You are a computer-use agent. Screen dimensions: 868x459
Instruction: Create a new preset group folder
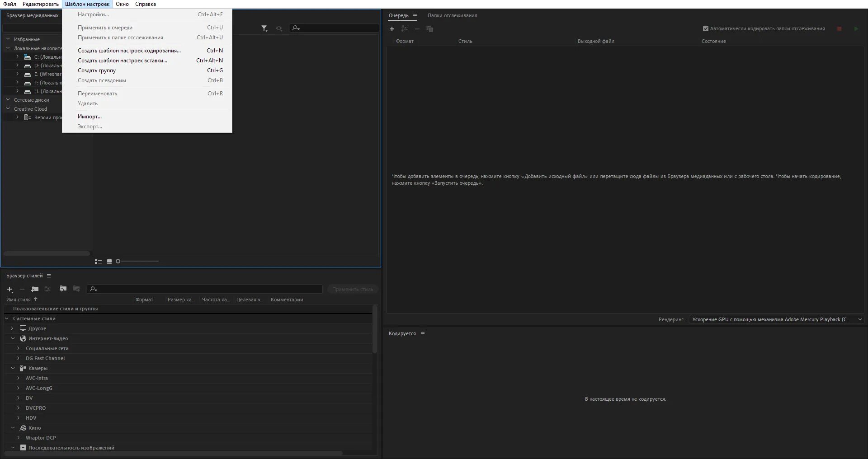35,289
